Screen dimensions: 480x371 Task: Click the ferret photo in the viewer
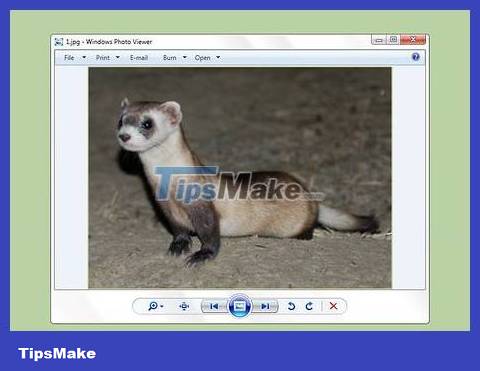coord(240,178)
